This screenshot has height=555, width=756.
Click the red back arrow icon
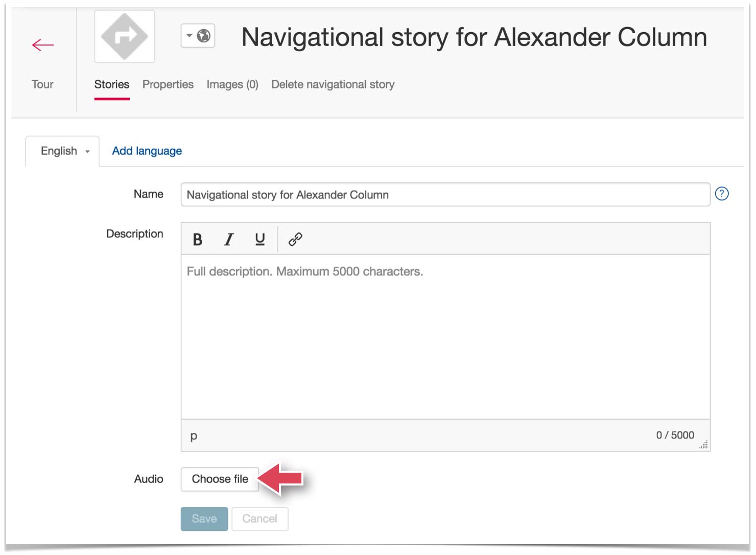point(42,45)
